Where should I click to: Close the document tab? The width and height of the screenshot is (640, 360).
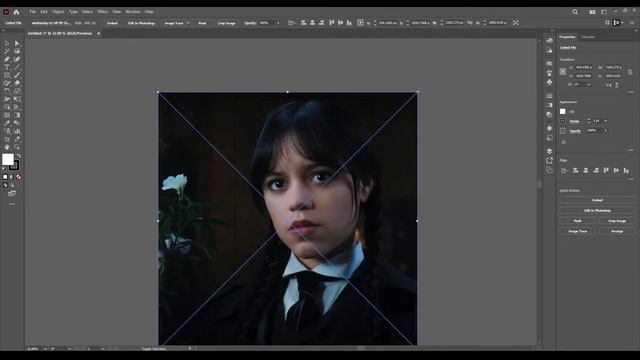point(98,33)
